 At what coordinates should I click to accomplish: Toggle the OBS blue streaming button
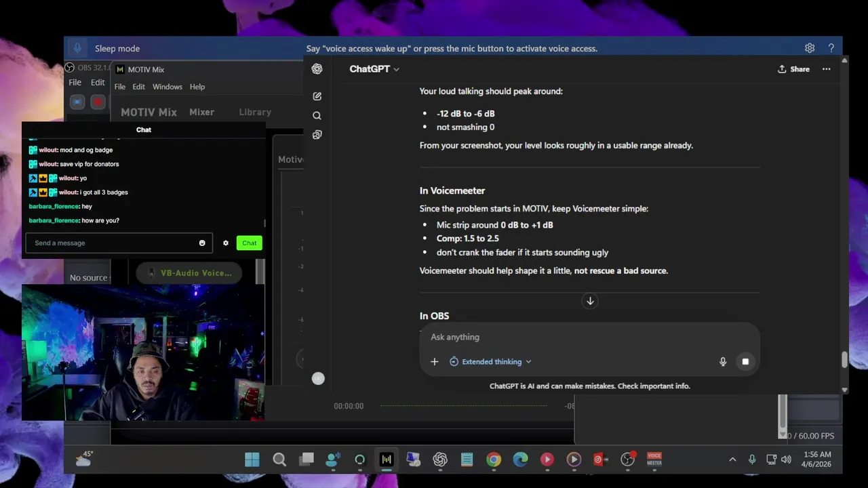pos(77,102)
